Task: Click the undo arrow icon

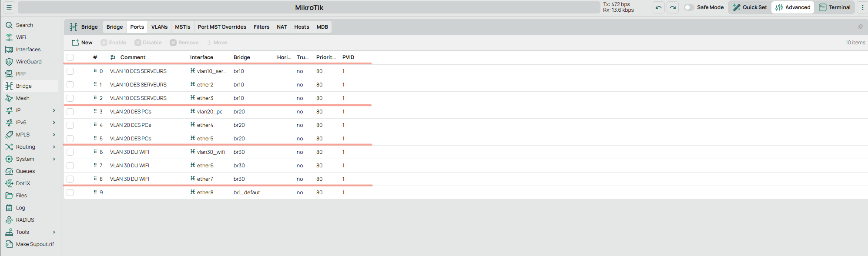Action: pos(659,7)
